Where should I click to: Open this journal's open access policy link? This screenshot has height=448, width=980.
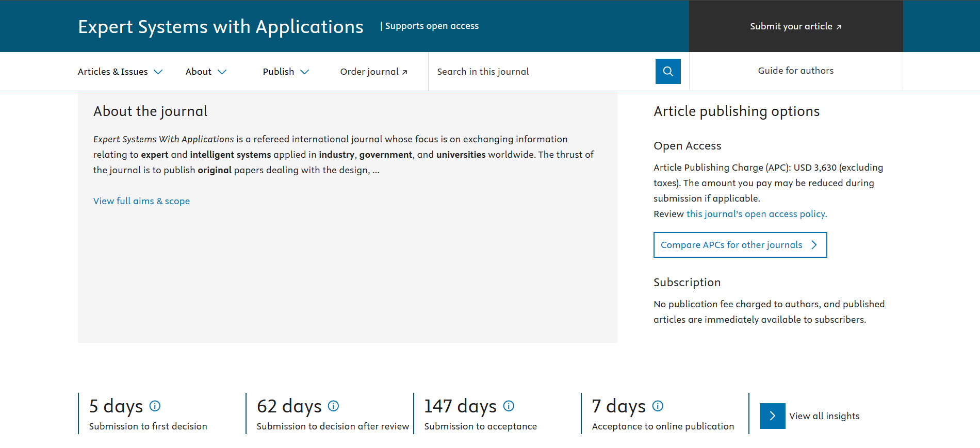coord(757,214)
